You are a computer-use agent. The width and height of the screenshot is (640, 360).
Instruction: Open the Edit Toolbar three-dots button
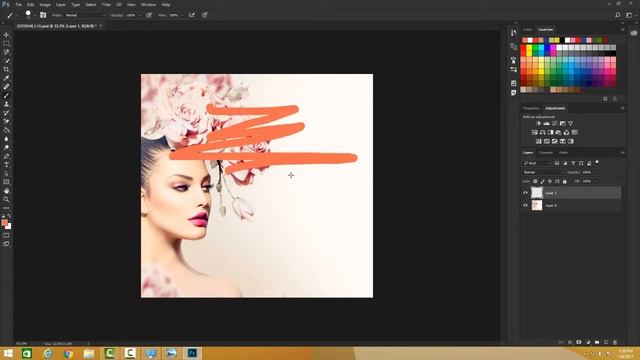coord(6,208)
